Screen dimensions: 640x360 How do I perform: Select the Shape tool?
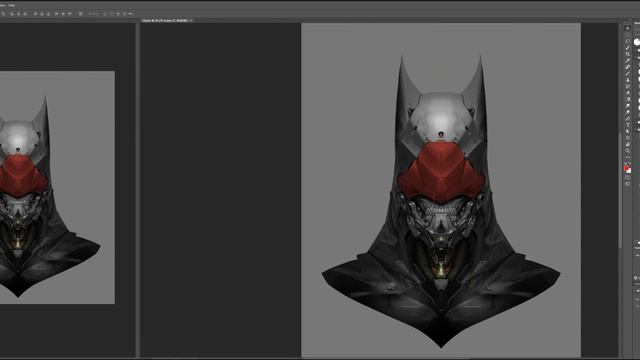pyautogui.click(x=627, y=138)
